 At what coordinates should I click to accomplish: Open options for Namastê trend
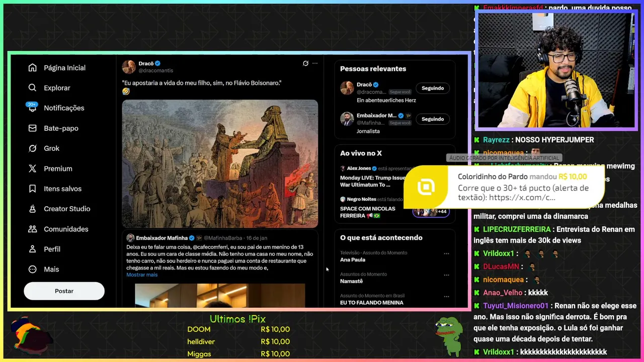pos(446,275)
